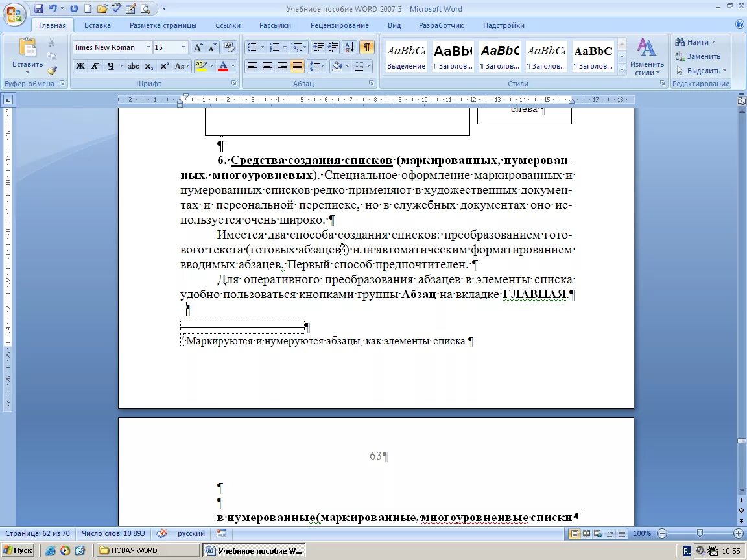This screenshot has height=560, width=747.
Task: Click the Redo (repeat) icon
Action: (74, 8)
